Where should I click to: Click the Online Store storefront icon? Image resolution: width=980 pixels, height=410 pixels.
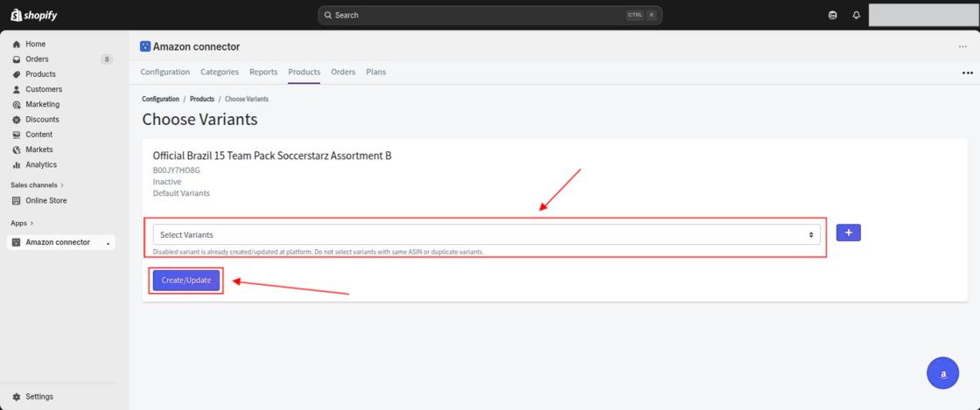(17, 200)
